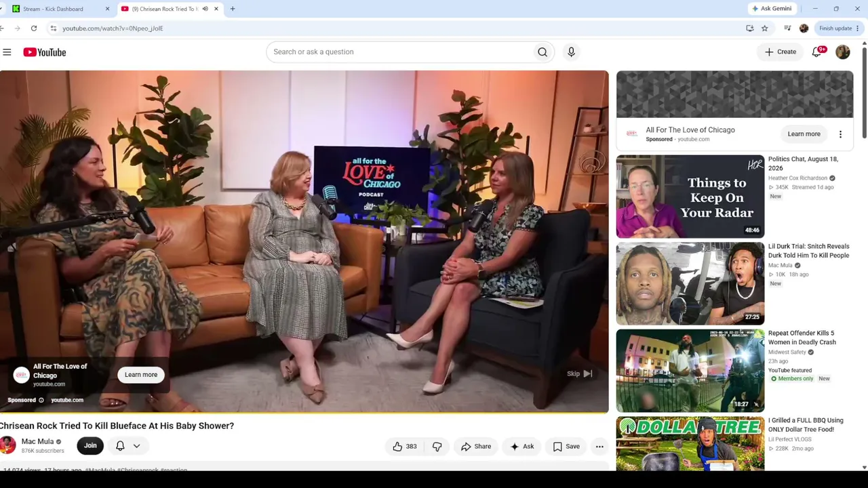
Task: Open Mac Mula's channel avatar
Action: (x=7, y=445)
